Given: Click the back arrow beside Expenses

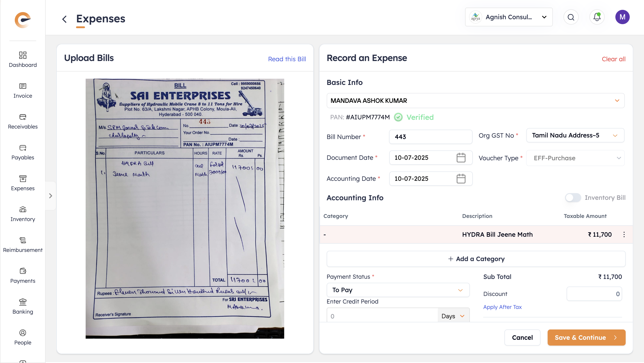Looking at the screenshot, I should (64, 19).
